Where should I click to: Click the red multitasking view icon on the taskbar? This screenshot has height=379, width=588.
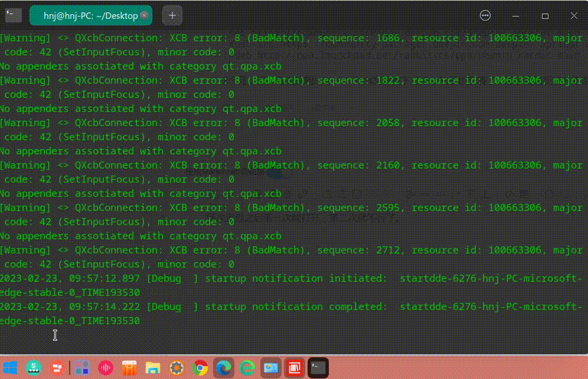tap(57, 368)
